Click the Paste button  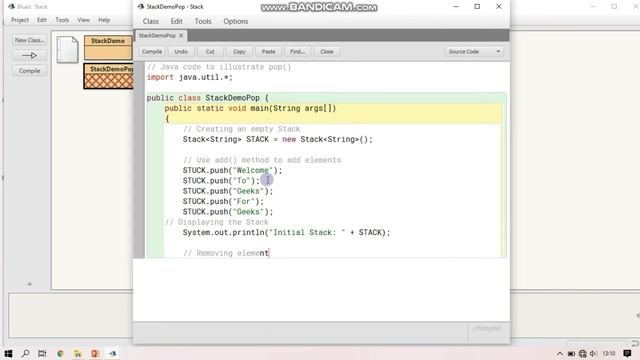[x=268, y=52]
